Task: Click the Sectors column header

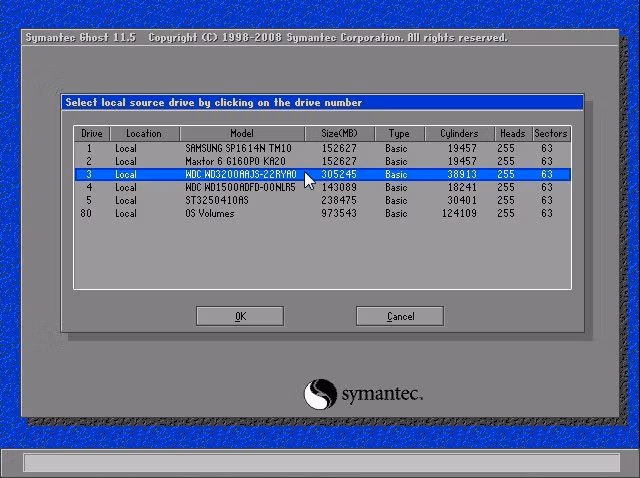Action: point(551,133)
